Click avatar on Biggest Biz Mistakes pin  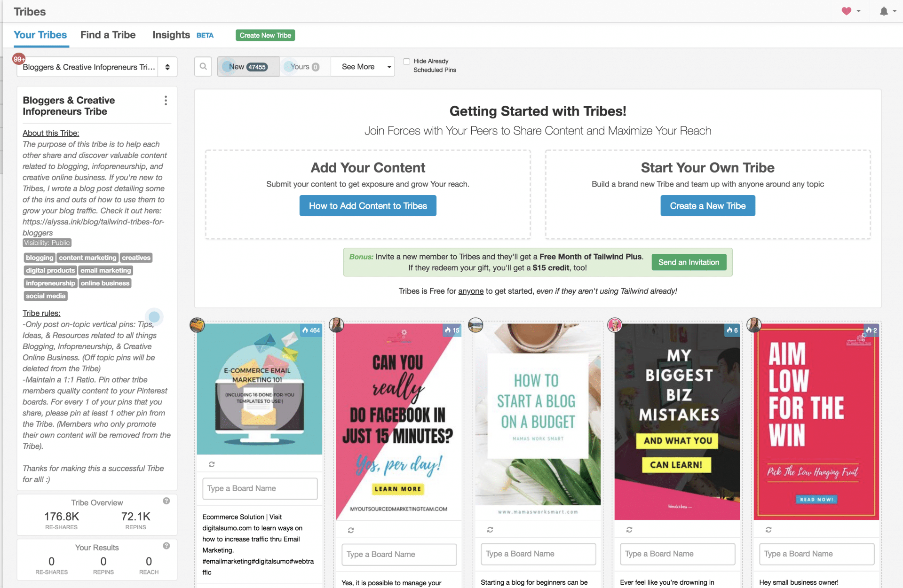(x=615, y=325)
